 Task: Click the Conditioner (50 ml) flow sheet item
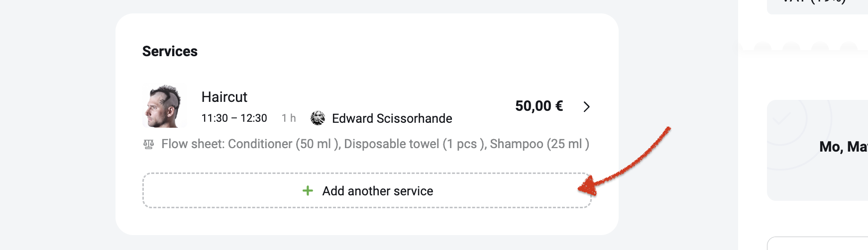coord(284,144)
